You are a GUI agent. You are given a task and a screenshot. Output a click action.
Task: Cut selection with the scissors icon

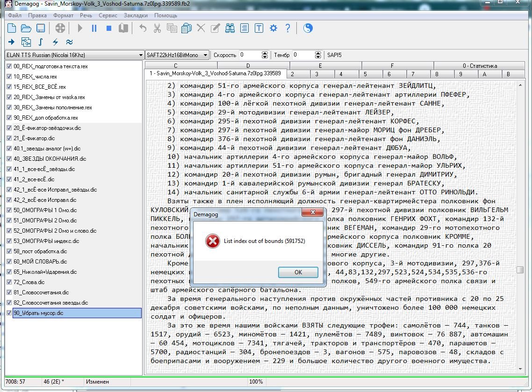[157, 28]
